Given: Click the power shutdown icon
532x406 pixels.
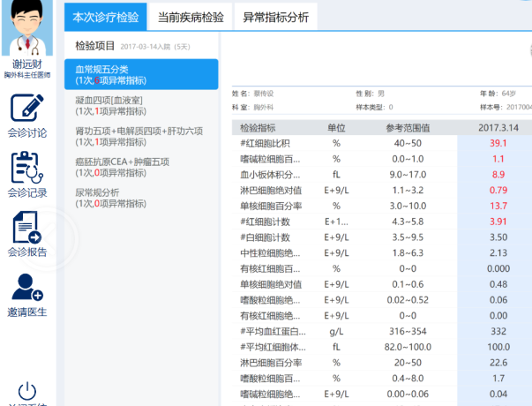Looking at the screenshot, I should click(x=27, y=391).
